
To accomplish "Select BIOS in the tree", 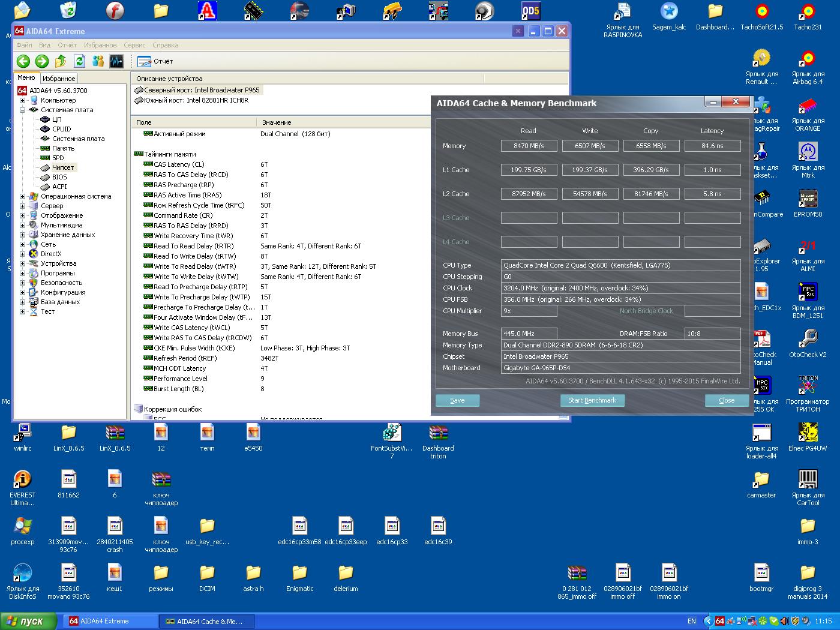I will coord(59,177).
